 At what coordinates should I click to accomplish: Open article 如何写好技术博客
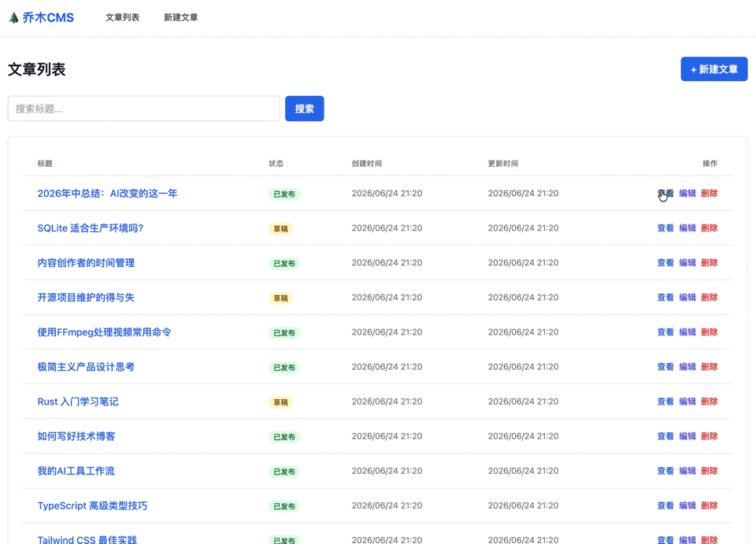(x=76, y=436)
